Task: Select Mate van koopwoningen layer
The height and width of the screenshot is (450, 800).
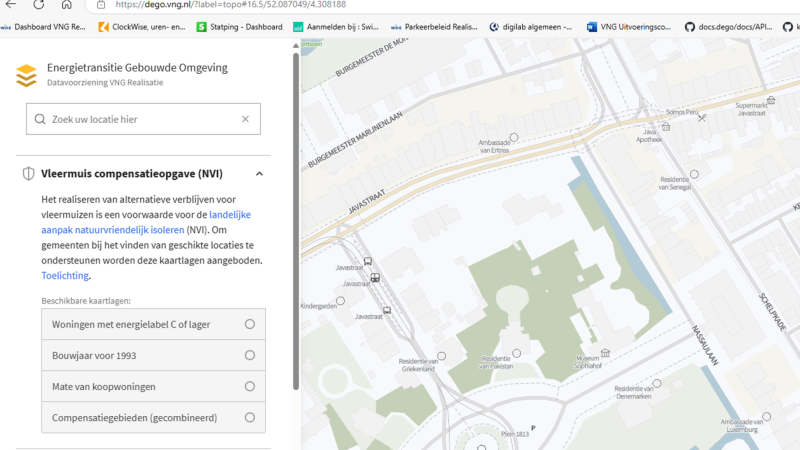Action: [154, 386]
